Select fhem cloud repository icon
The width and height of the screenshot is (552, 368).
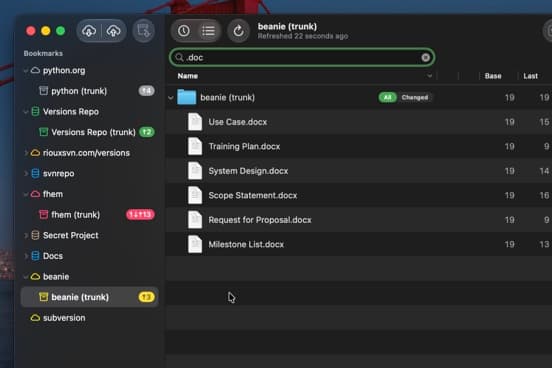click(35, 194)
